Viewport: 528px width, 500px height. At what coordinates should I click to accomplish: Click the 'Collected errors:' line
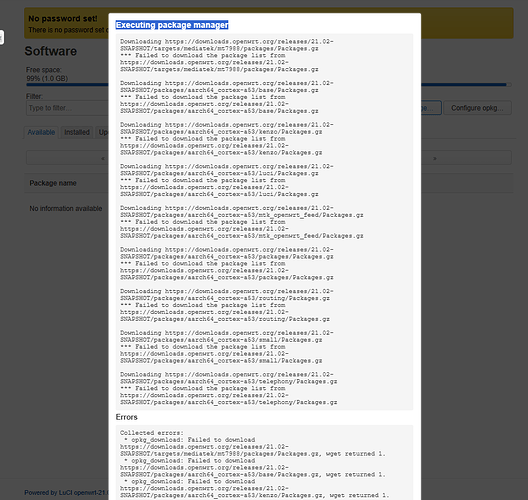pyautogui.click(x=152, y=433)
